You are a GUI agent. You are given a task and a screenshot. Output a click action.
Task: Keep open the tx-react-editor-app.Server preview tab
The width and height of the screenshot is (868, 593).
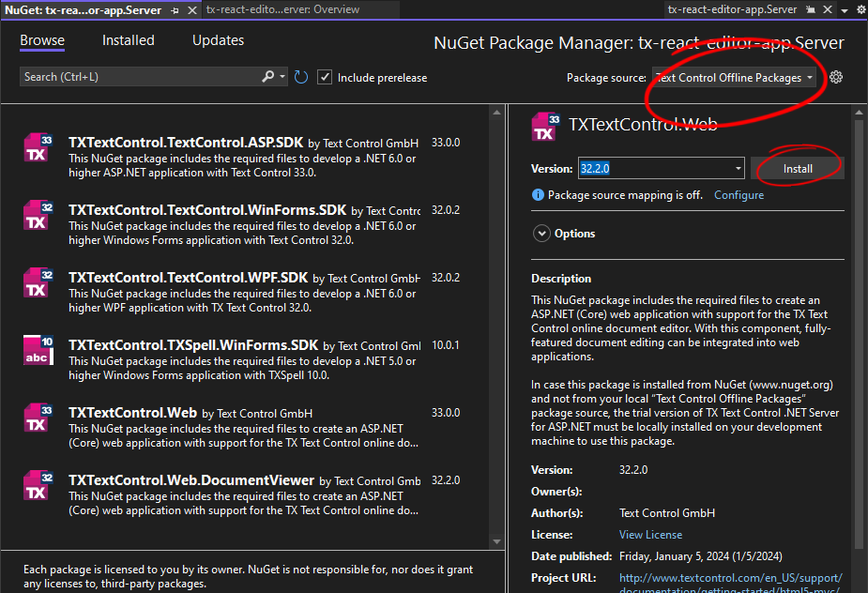[x=811, y=9]
